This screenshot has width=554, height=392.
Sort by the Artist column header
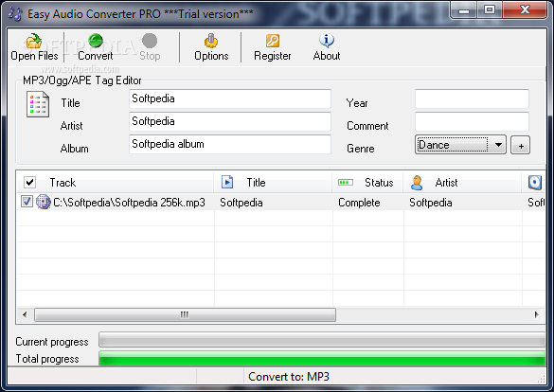(x=462, y=182)
